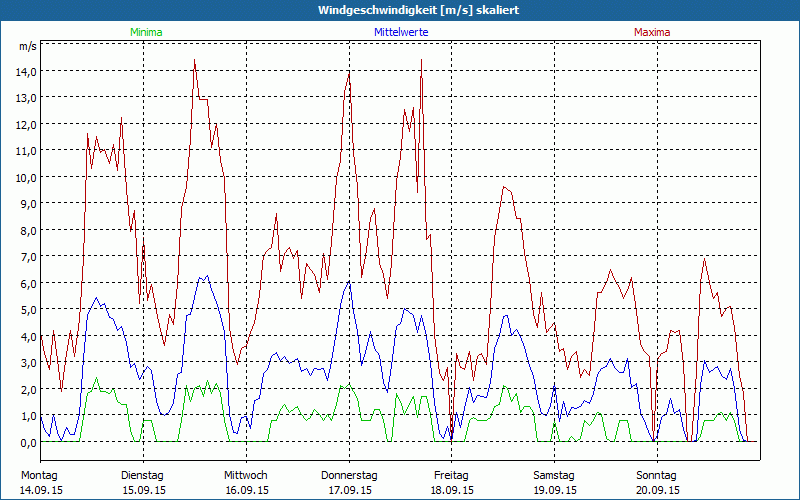This screenshot has height=500, width=800.
Task: Click the 'Freitag' day label
Action: click(451, 476)
